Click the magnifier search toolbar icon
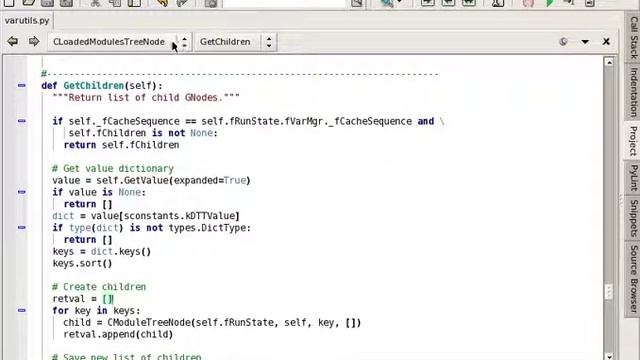Image resolution: width=640 pixels, height=360 pixels. [387, 3]
